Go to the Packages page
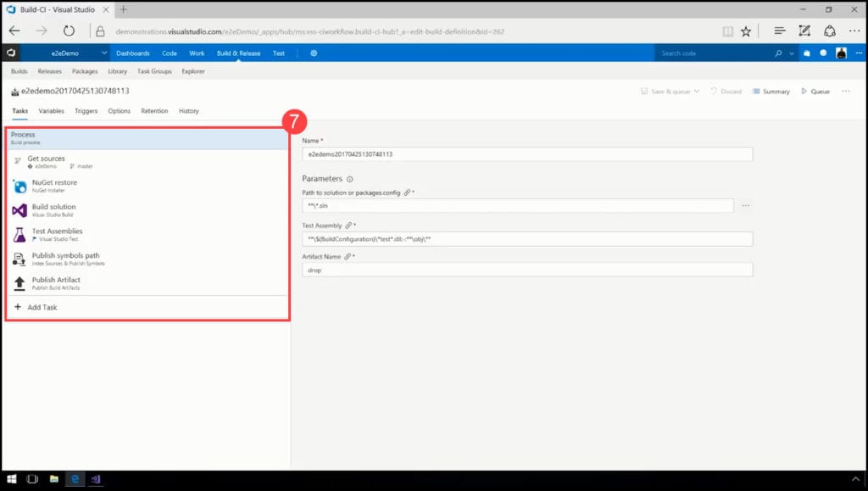The image size is (868, 491). [x=85, y=71]
